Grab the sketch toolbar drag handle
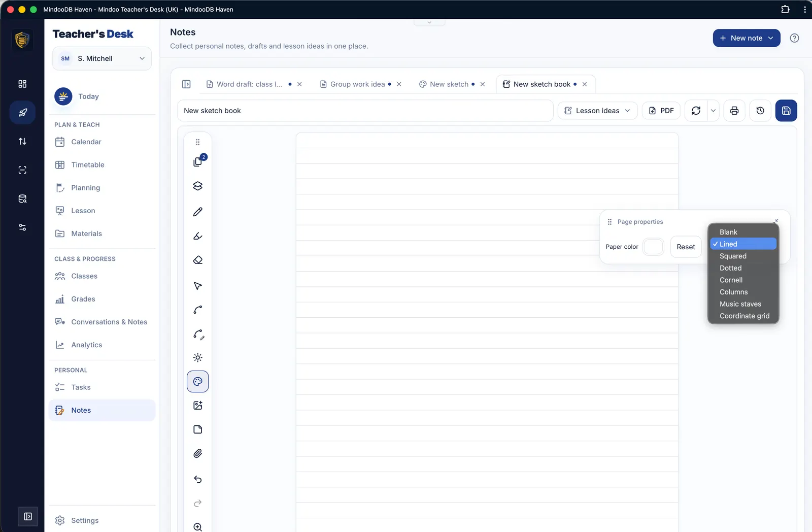 coord(198,142)
